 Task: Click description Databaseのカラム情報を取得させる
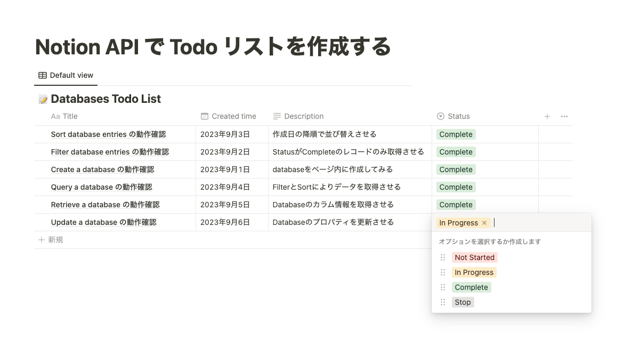click(333, 205)
